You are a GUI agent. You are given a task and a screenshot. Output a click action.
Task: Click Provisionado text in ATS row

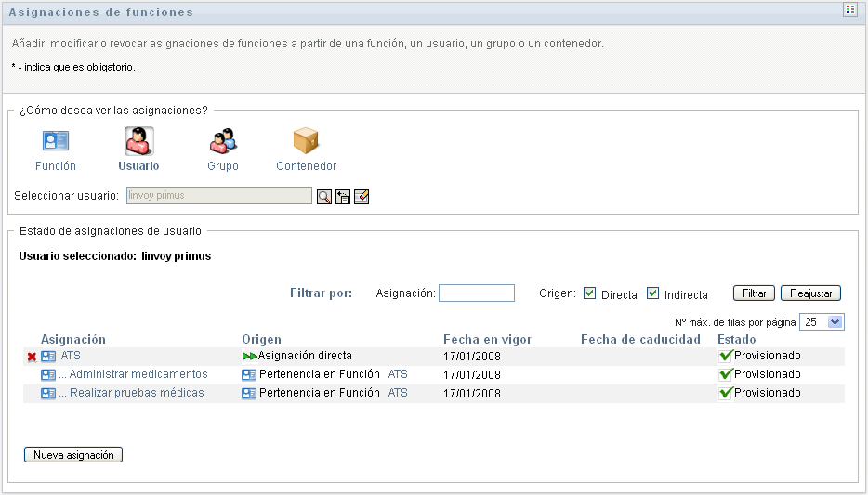[x=768, y=356]
